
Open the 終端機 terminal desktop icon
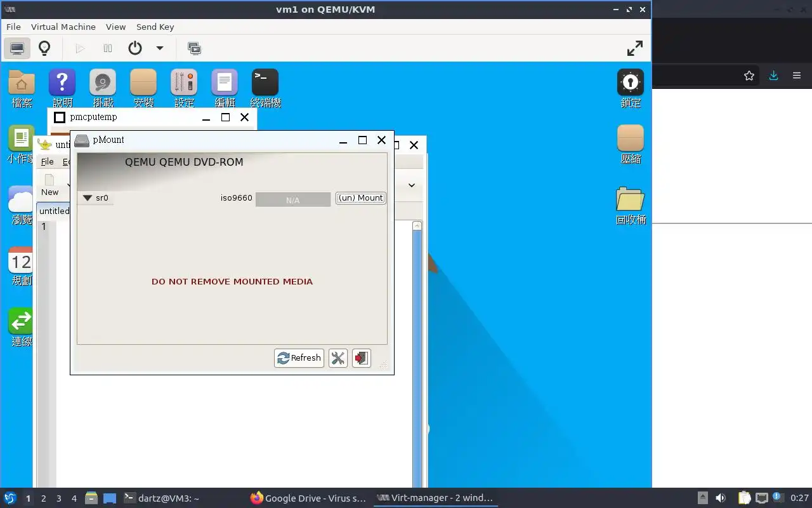pos(265,88)
